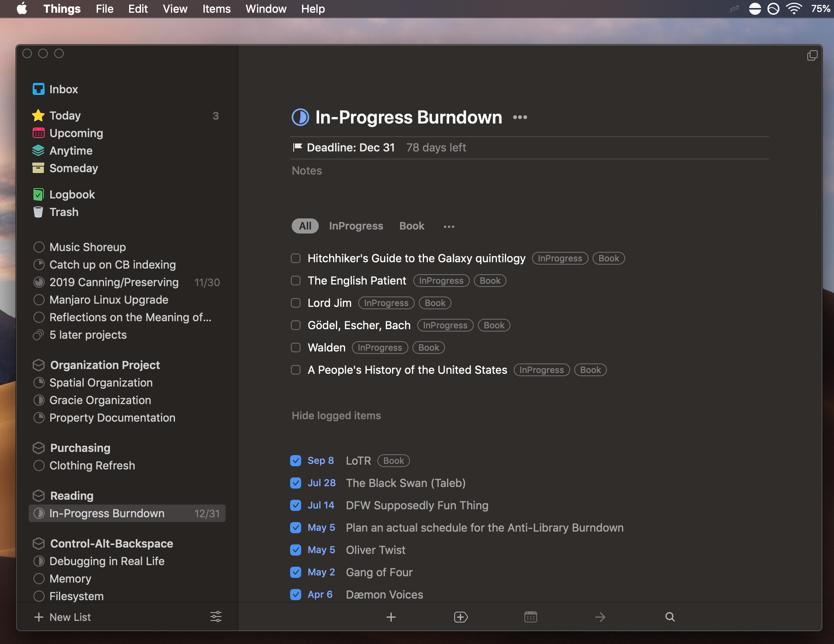Click New List button
The width and height of the screenshot is (834, 644).
(x=63, y=617)
